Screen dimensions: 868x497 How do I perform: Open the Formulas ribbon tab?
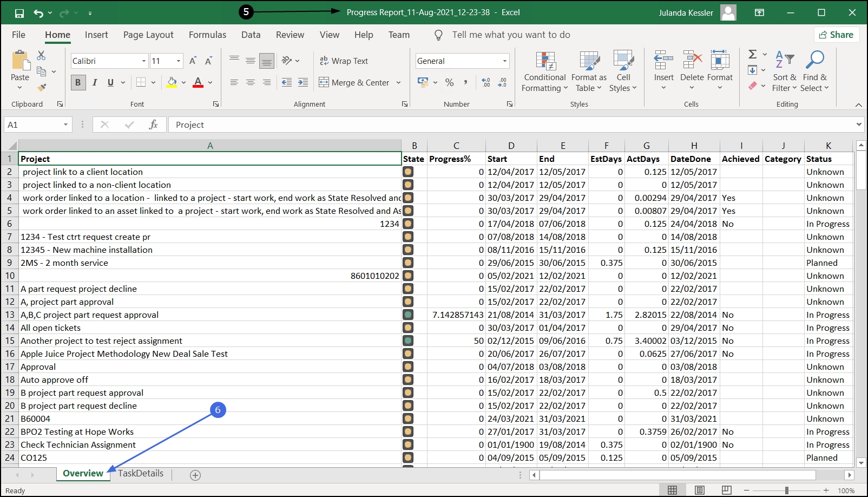207,35
